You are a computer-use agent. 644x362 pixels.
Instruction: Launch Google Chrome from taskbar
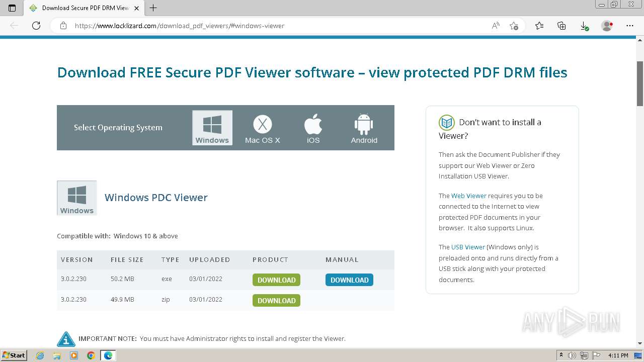[91, 355]
